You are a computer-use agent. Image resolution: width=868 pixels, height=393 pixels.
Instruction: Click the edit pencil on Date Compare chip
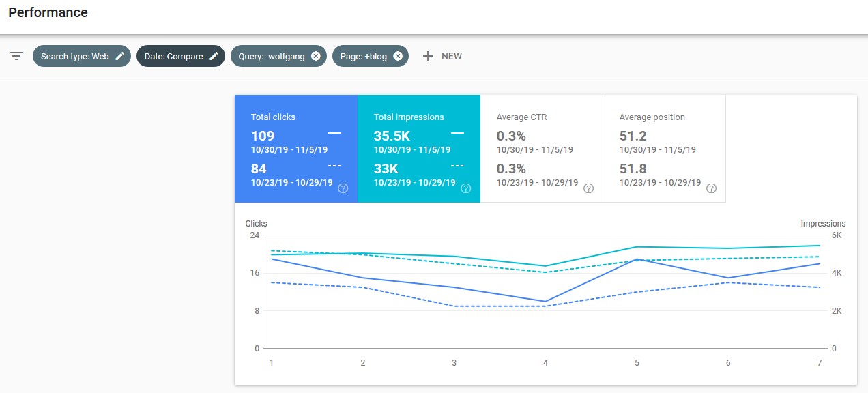click(x=213, y=56)
